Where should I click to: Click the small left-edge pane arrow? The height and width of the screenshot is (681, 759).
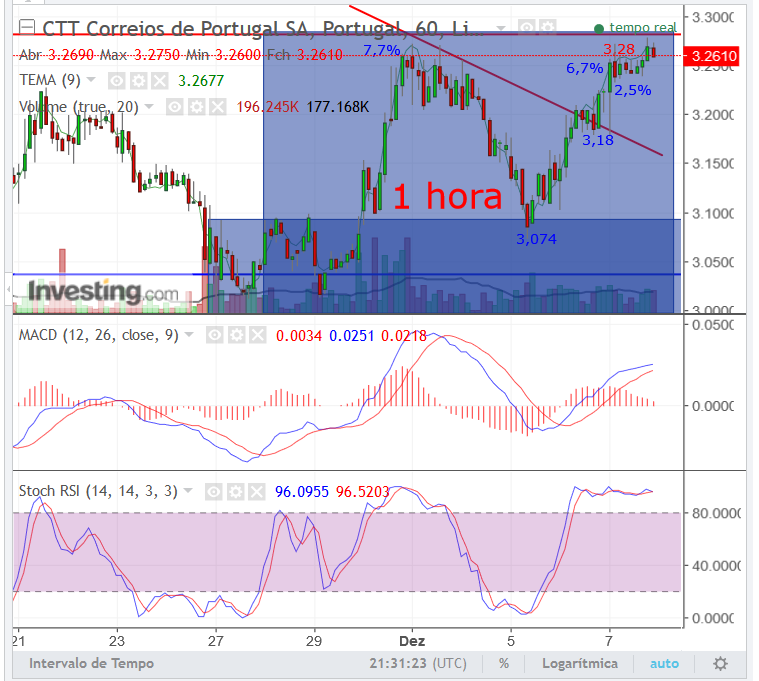point(8,289)
